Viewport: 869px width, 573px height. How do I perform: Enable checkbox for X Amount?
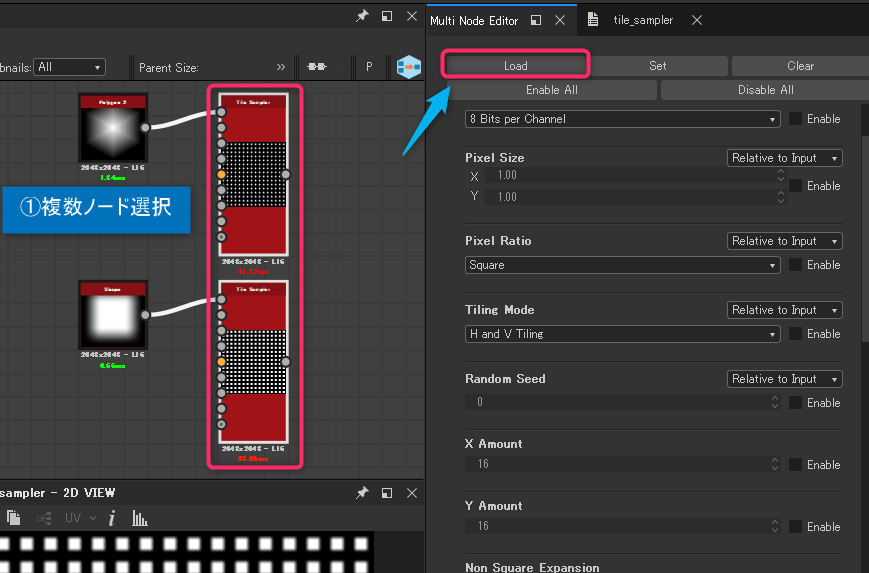795,464
